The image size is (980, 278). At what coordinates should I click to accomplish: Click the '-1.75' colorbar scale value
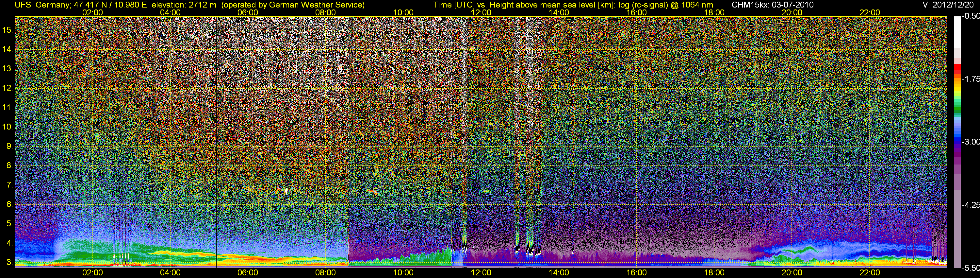pos(971,79)
